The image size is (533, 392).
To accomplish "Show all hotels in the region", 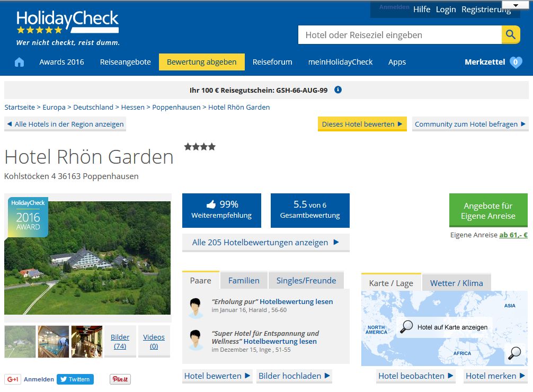I will (x=65, y=124).
